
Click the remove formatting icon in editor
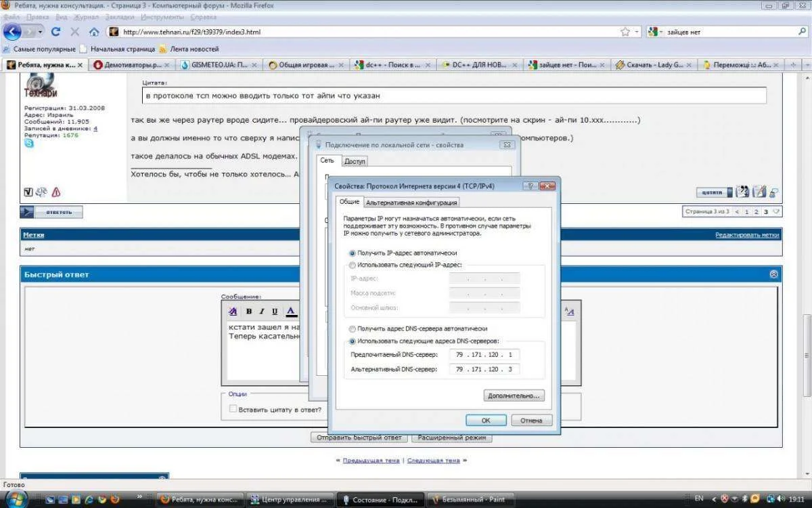233,312
